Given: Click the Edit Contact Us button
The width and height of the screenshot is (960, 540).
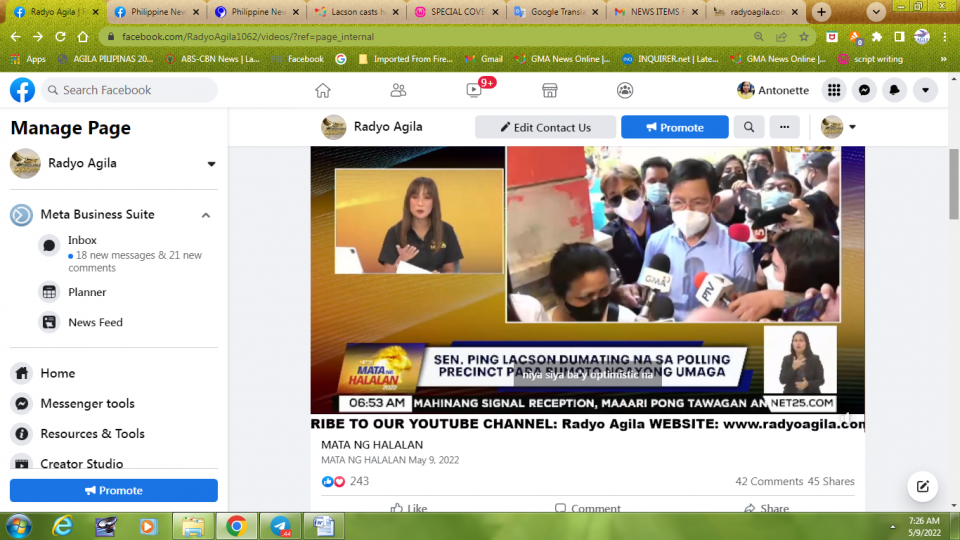Looking at the screenshot, I should pos(543,127).
